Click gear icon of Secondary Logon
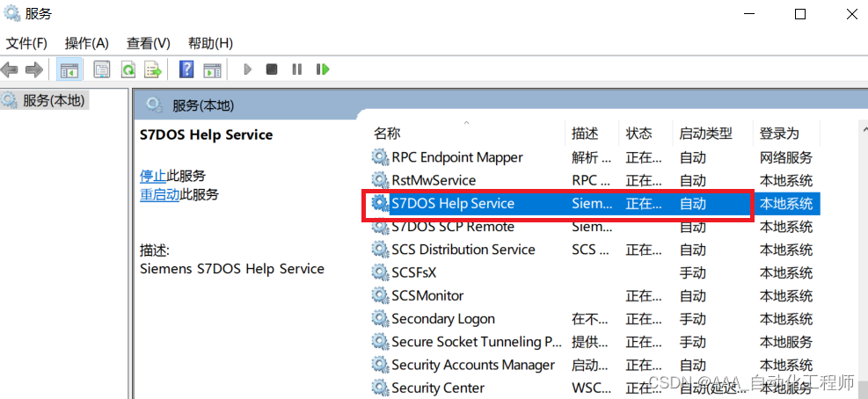This screenshot has height=399, width=868. (x=380, y=319)
